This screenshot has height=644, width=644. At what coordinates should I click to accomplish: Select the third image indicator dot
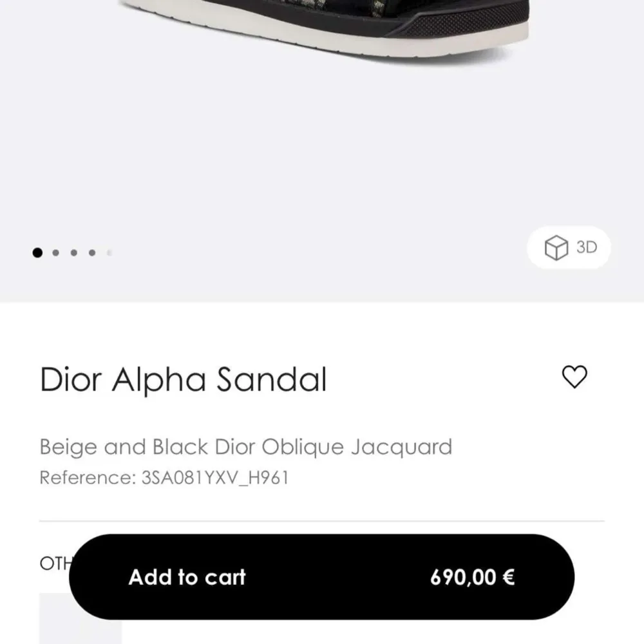coord(73,252)
